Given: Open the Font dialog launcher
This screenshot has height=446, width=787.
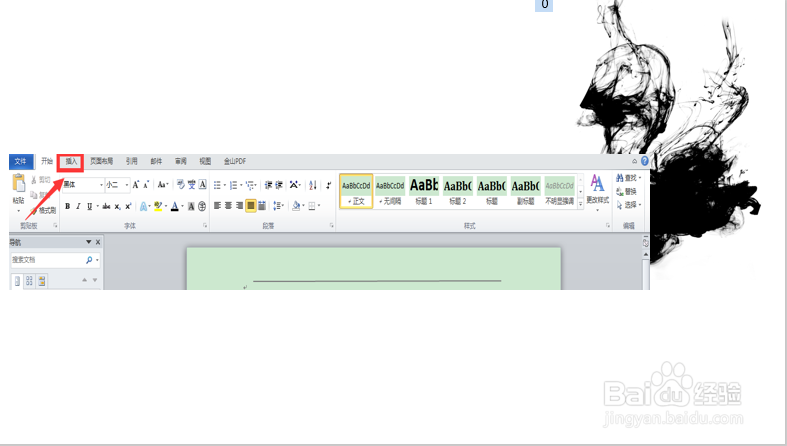Looking at the screenshot, I should tap(205, 226).
